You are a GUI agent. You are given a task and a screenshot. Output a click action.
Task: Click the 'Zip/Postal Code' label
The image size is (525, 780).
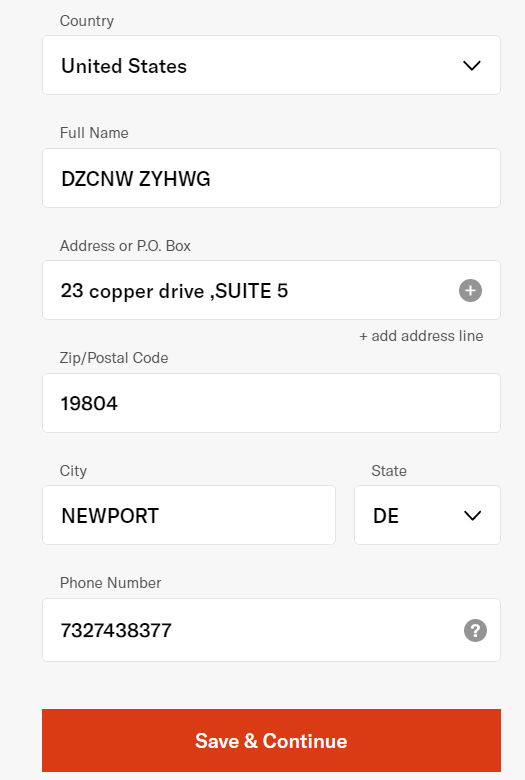point(114,358)
